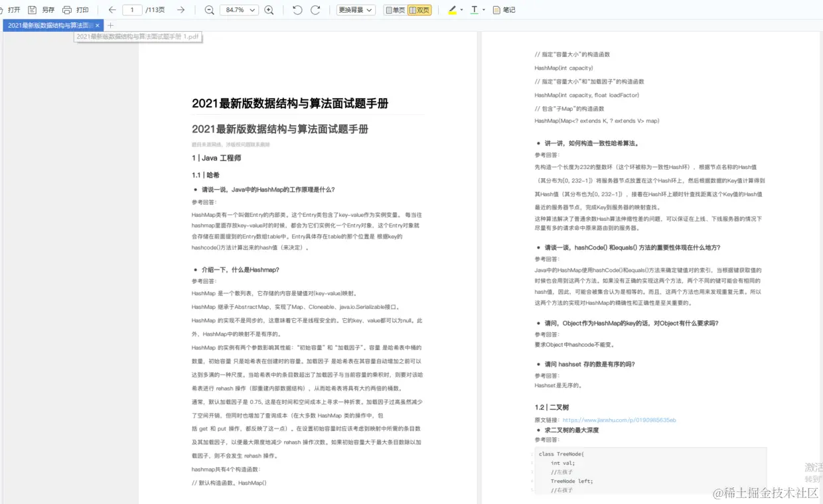Click the line // 默认构造函数。HashMap()
Image resolution: width=823 pixels, height=504 pixels.
229,483
